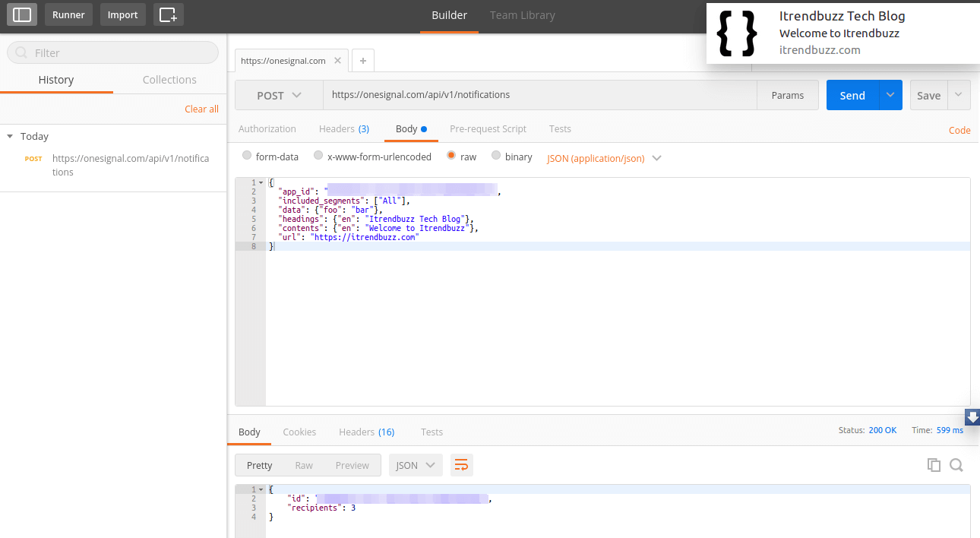Click the "included_segments" line in body
The height and width of the screenshot is (538, 980).
click(343, 201)
